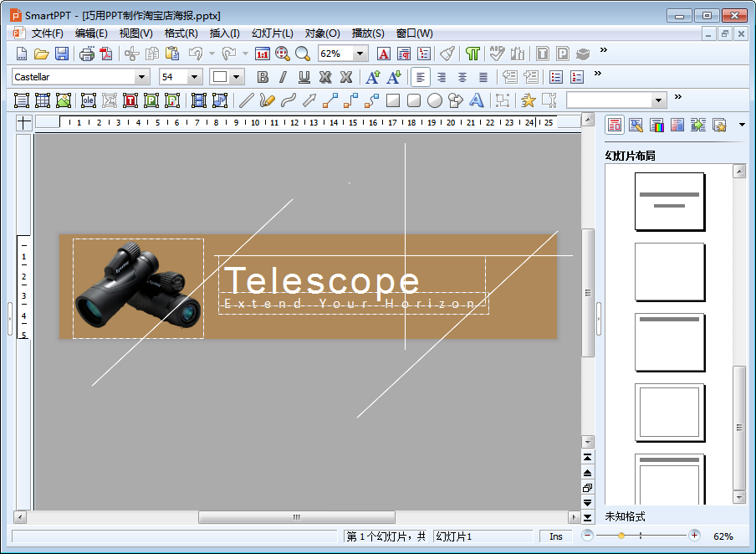756x554 pixels.
Task: Expand the undo history arrow
Action: click(212, 54)
